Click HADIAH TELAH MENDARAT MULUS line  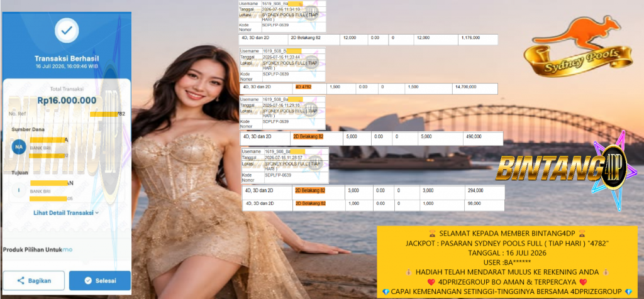pos(508,272)
